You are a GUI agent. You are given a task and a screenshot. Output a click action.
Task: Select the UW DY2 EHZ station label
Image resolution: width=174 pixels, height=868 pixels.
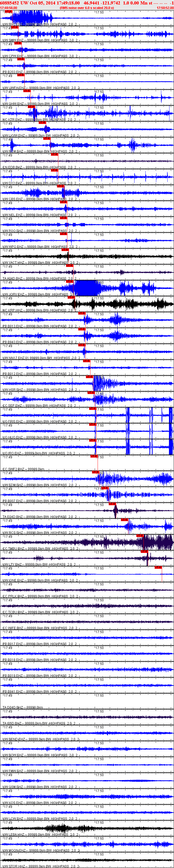[x=40, y=183]
